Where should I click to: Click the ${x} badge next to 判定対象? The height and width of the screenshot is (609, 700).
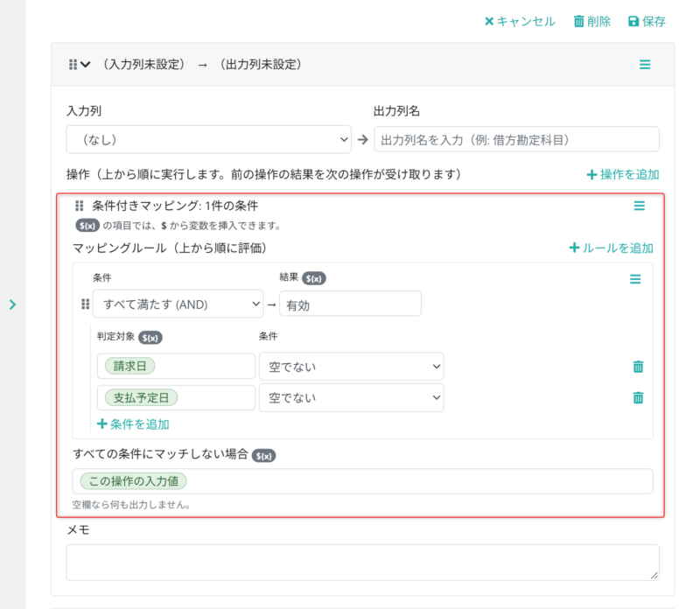click(150, 338)
